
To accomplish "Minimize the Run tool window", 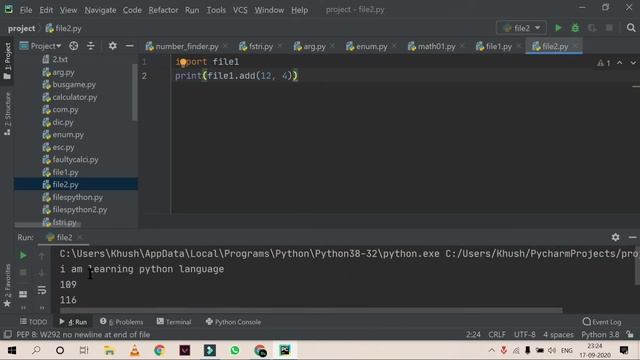I will (x=632, y=237).
